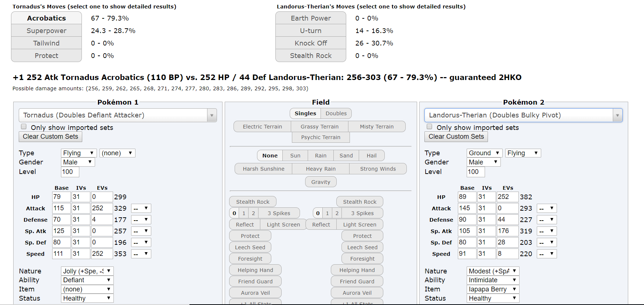644x305 pixels.
Task: Click Landorus-Therian's Sp. Atk EVs field
Action: tap(507, 231)
